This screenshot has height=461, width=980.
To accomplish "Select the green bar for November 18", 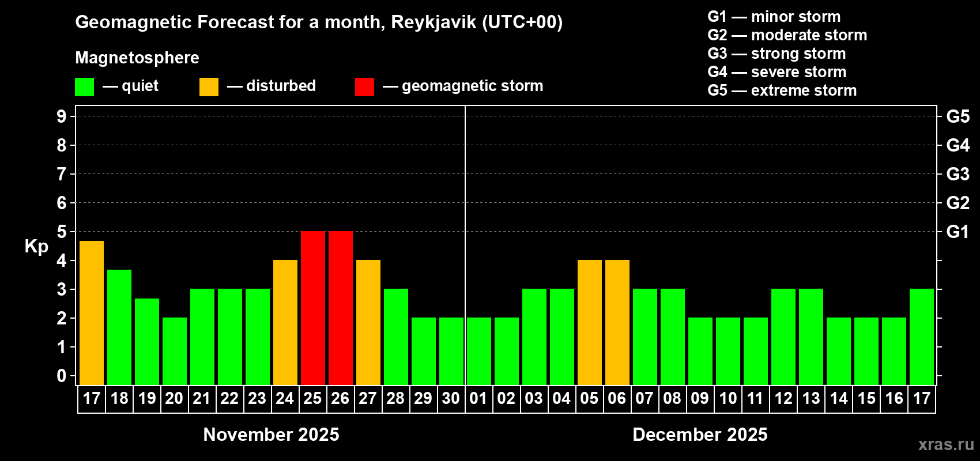I will 119,327.
